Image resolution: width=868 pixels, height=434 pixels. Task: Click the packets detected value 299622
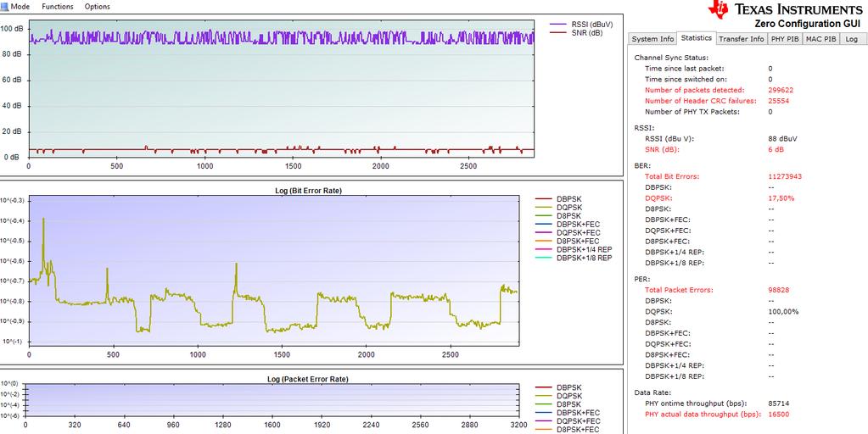pos(781,90)
